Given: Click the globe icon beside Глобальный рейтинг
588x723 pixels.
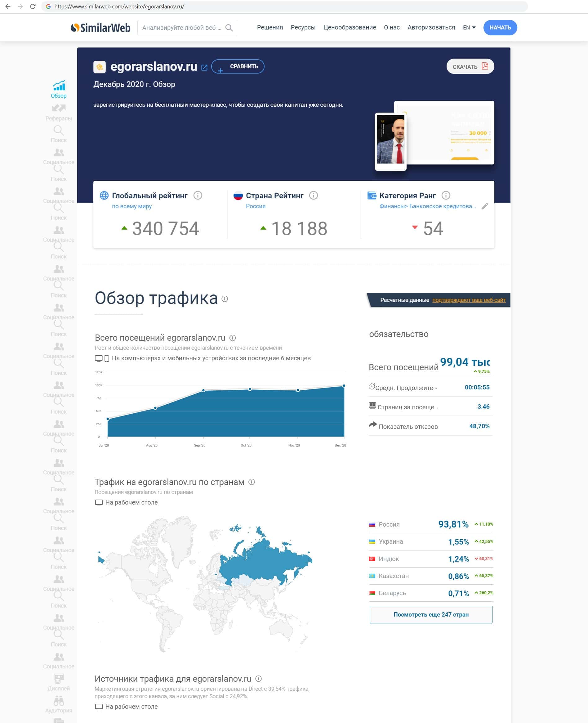Looking at the screenshot, I should 104,195.
